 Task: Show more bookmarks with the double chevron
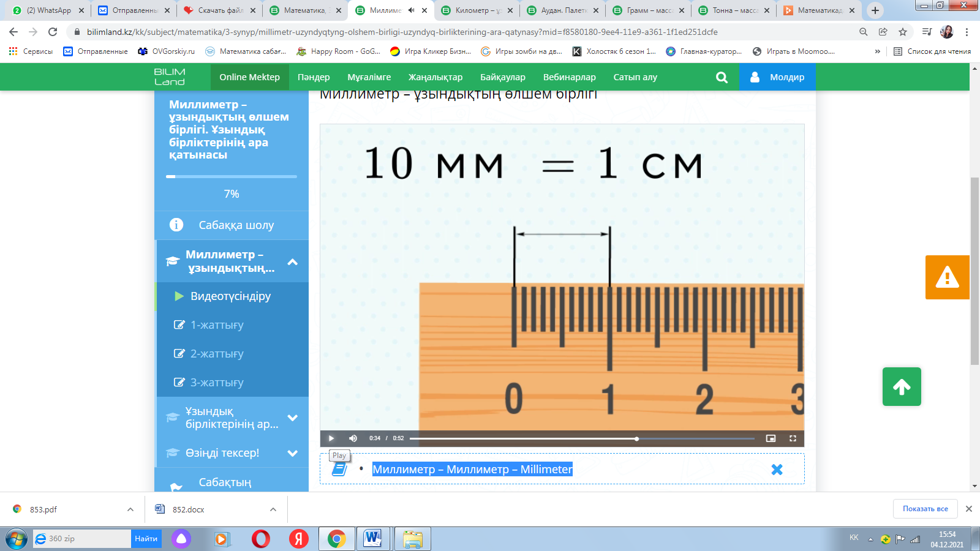click(x=878, y=51)
